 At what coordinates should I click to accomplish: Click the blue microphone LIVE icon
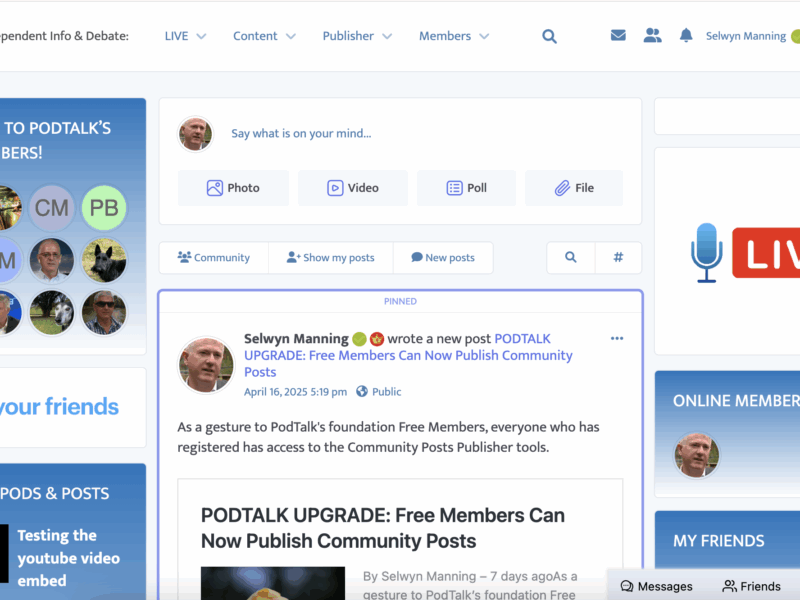point(707,253)
